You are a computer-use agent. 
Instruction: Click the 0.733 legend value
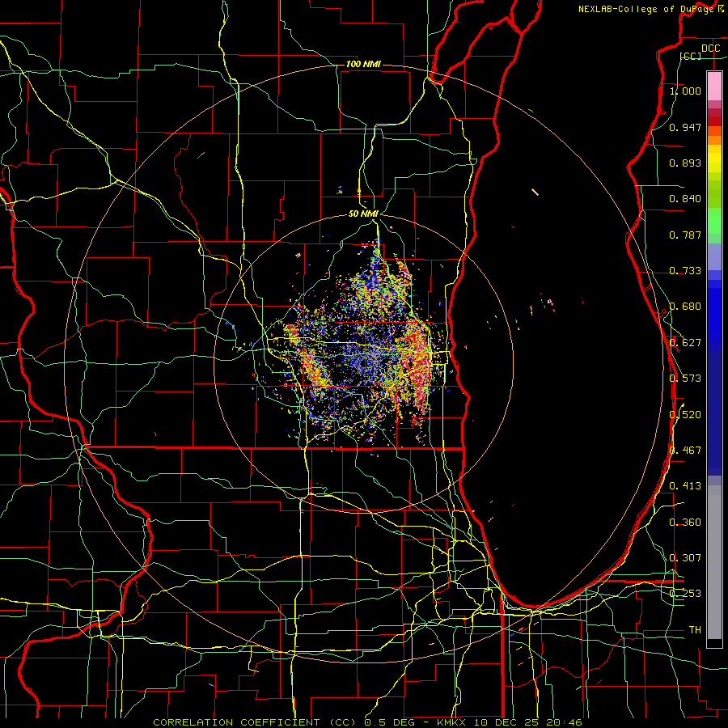pyautogui.click(x=685, y=271)
